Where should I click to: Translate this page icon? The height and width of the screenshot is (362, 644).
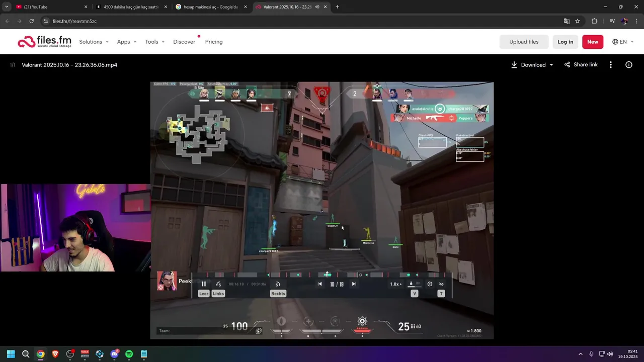567,21
